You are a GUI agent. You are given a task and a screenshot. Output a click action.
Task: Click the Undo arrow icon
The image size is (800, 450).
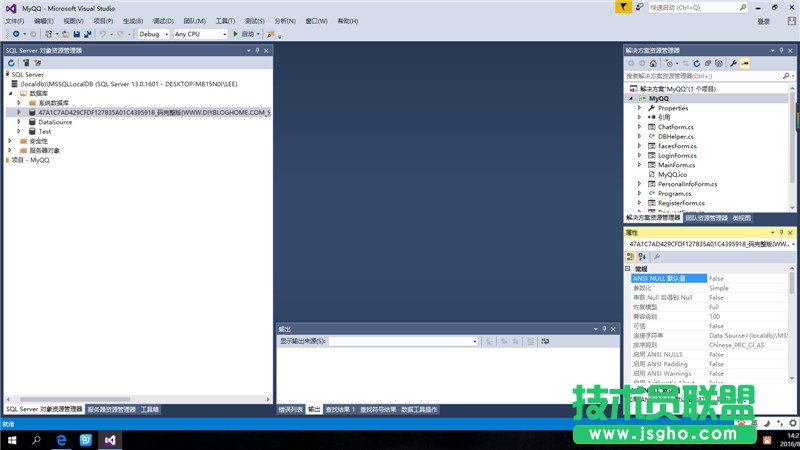point(103,34)
